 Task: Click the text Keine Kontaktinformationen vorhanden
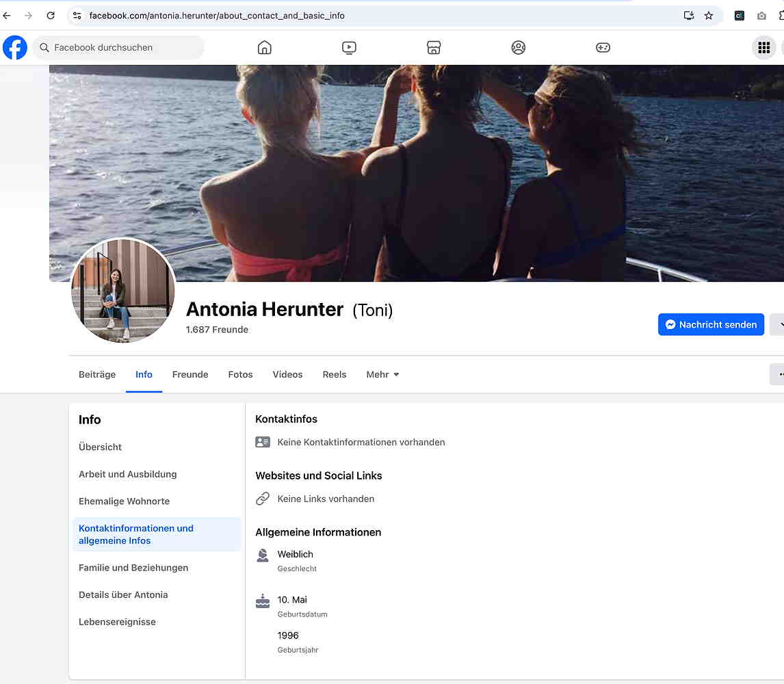(x=361, y=442)
